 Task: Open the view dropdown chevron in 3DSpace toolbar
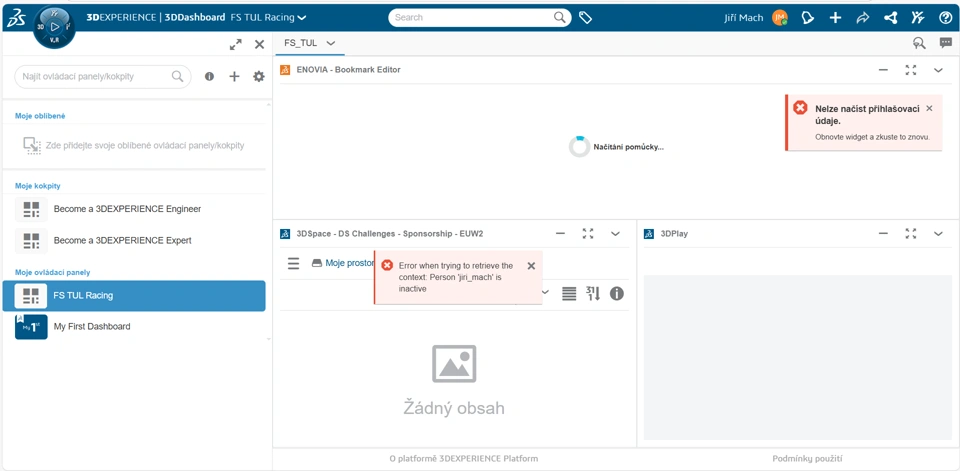tap(546, 293)
